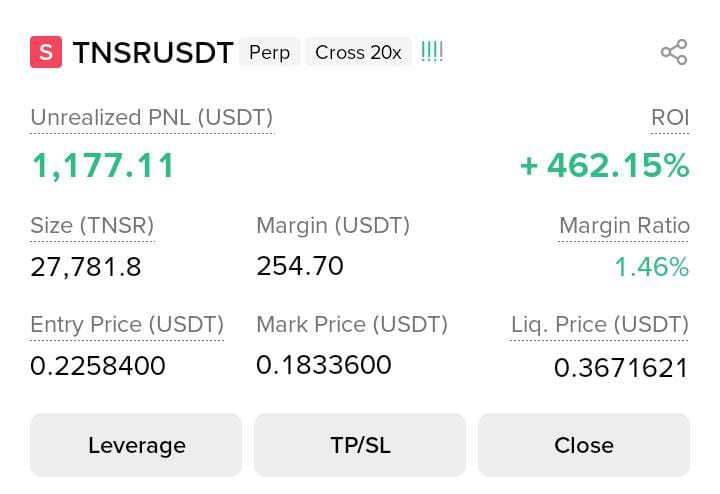The width and height of the screenshot is (720, 494).
Task: Tap the ROI label
Action: 670,118
